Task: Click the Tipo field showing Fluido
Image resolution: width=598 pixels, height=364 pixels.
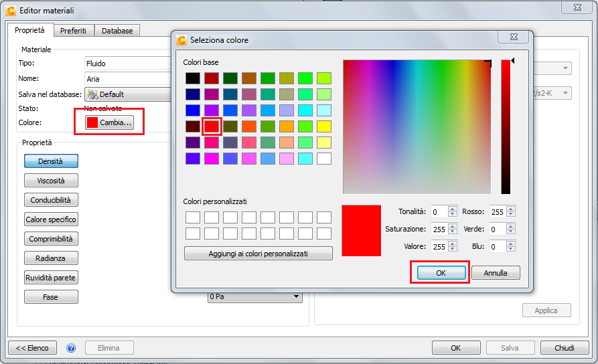Action: pyautogui.click(x=128, y=64)
